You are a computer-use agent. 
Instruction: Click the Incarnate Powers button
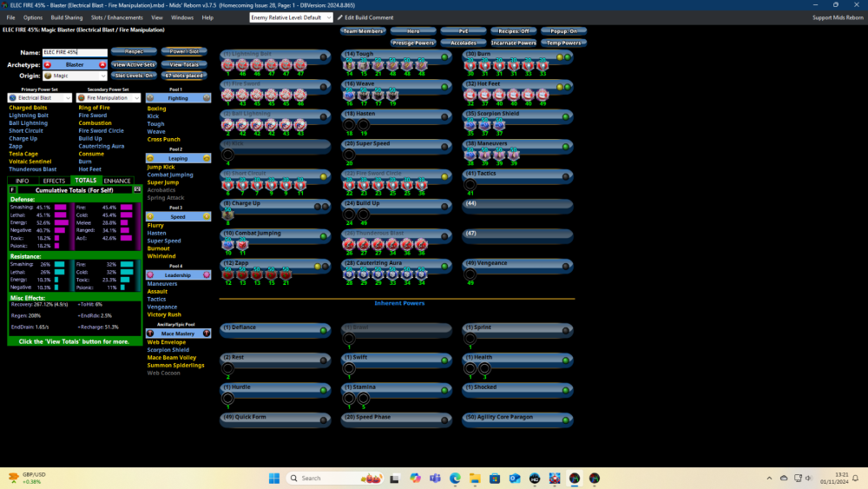coord(513,43)
